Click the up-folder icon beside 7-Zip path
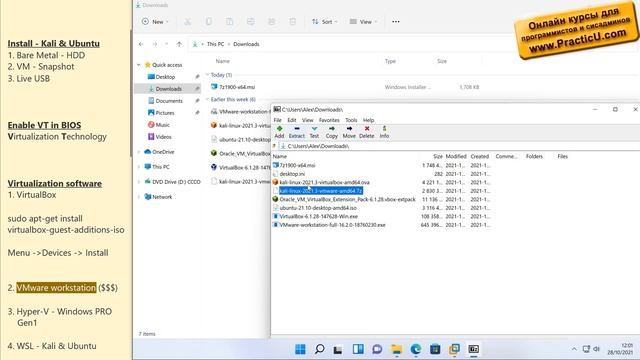Viewport: 640px width, 360px height. coord(274,146)
